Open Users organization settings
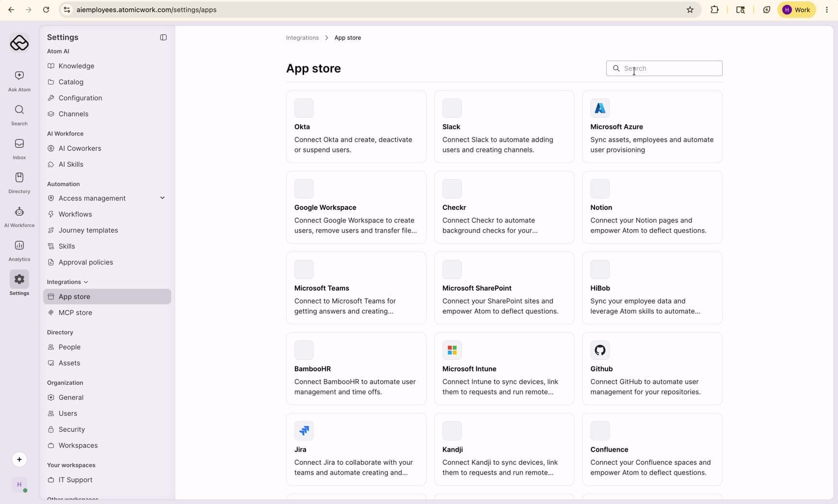838x504 pixels. [x=107, y=413]
